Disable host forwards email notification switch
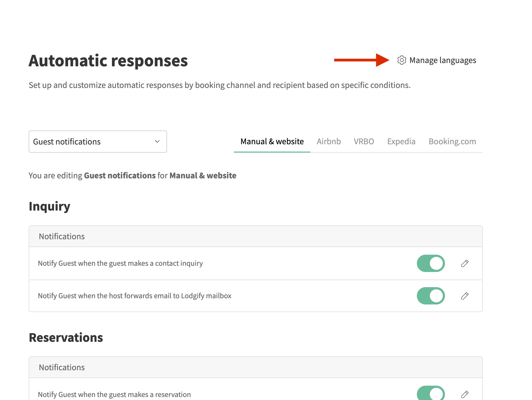 point(431,296)
